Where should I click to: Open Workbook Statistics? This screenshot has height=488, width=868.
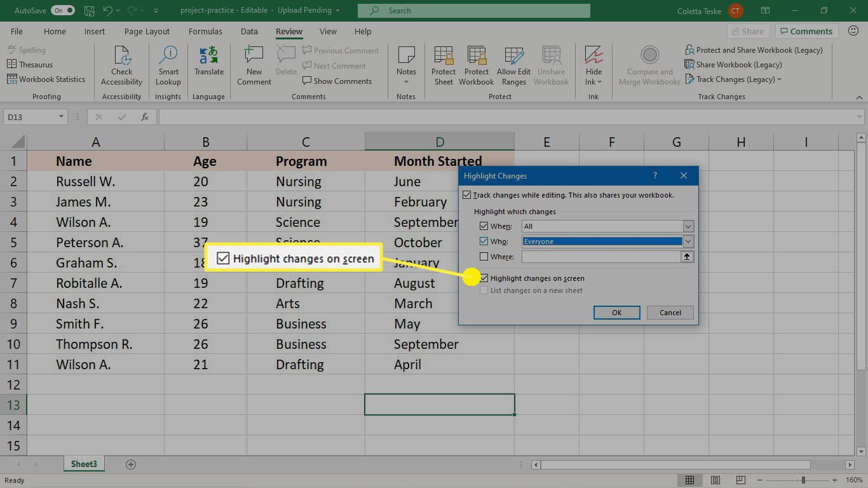46,79
